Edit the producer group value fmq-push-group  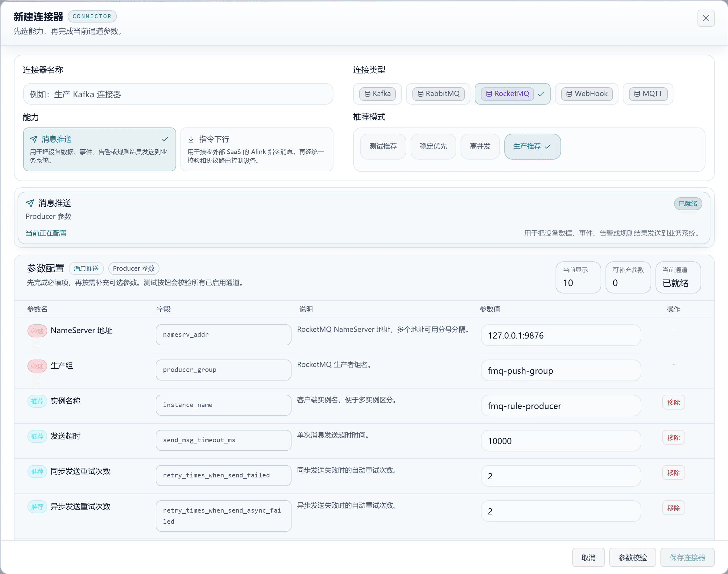click(x=561, y=371)
